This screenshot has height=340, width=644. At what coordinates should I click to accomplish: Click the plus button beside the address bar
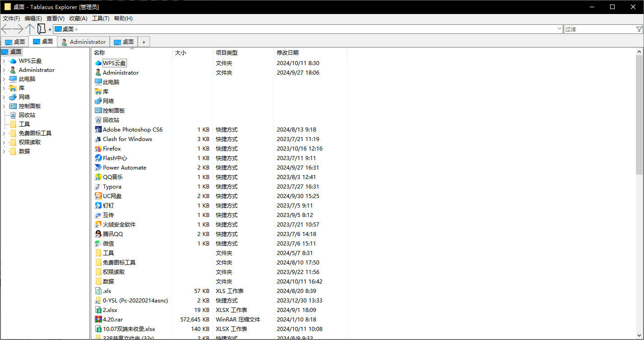coord(50,29)
